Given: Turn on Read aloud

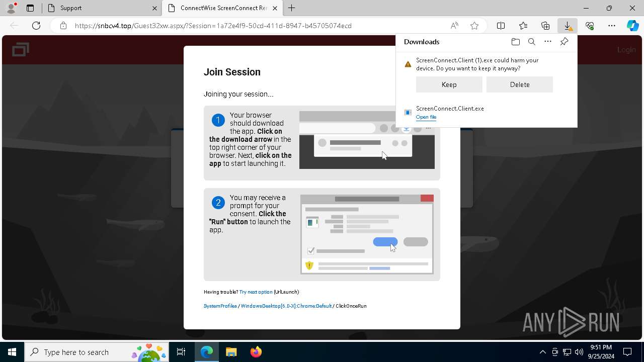Looking at the screenshot, I should [x=454, y=26].
